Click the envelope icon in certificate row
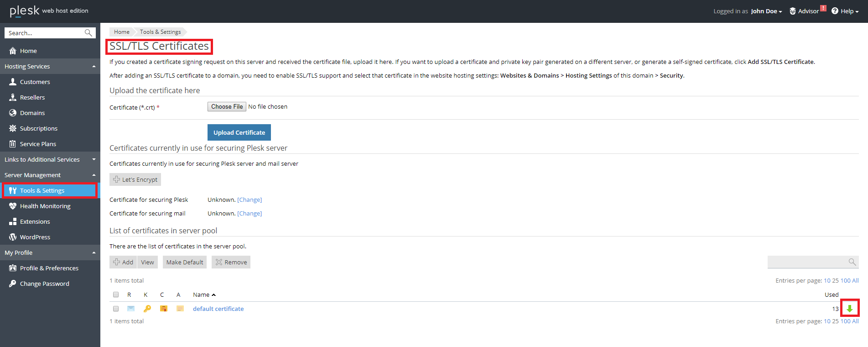This screenshot has height=347, width=868. [131, 309]
